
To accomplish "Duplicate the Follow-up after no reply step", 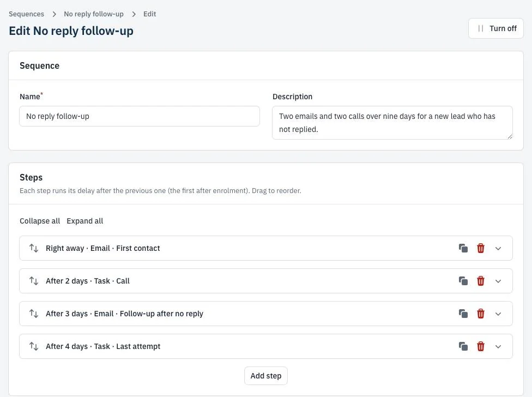I will point(463,314).
